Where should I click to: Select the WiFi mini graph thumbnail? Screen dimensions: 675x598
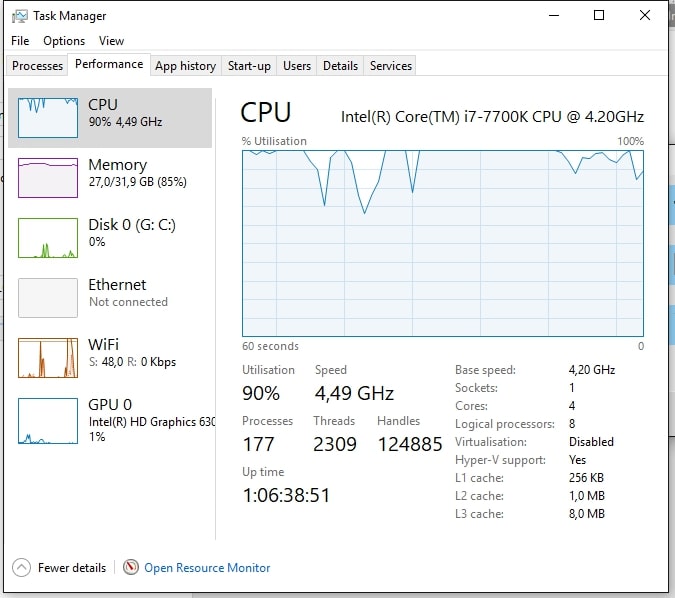[x=48, y=358]
